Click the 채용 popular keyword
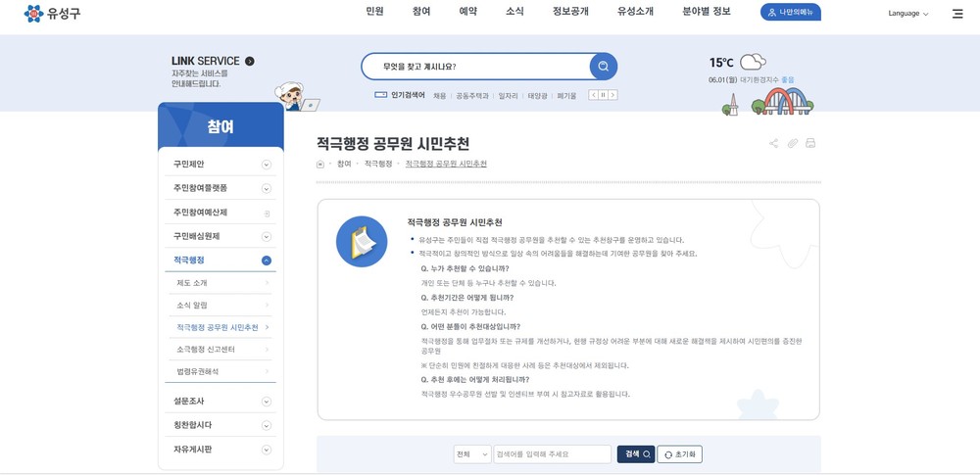980x475 pixels. click(x=440, y=96)
